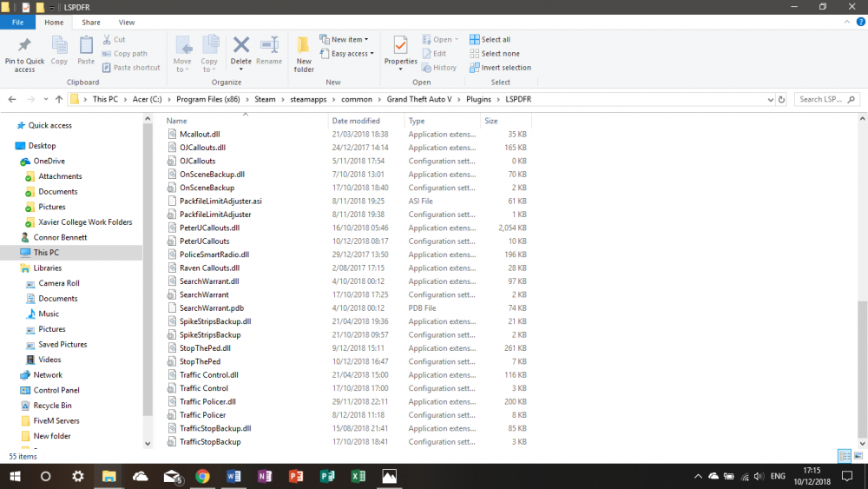This screenshot has width=868, height=489.
Task: Expand the Properties dropdown arrow
Action: pyautogui.click(x=400, y=69)
